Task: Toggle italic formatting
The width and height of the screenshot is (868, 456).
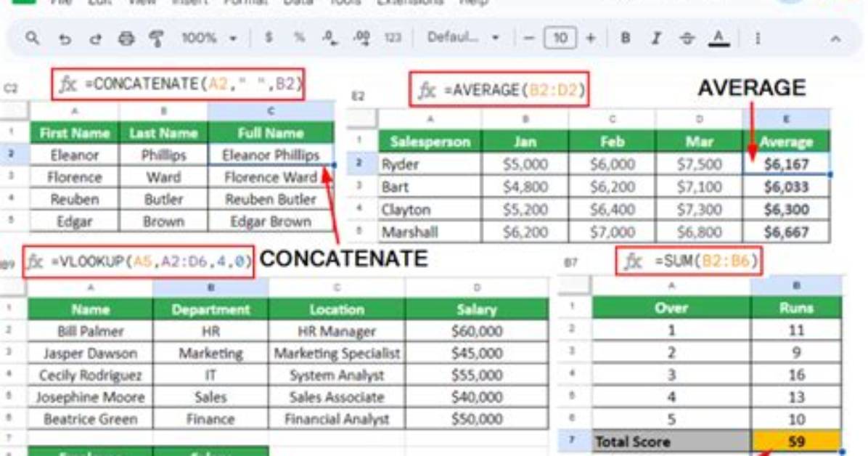Action: 656,38
